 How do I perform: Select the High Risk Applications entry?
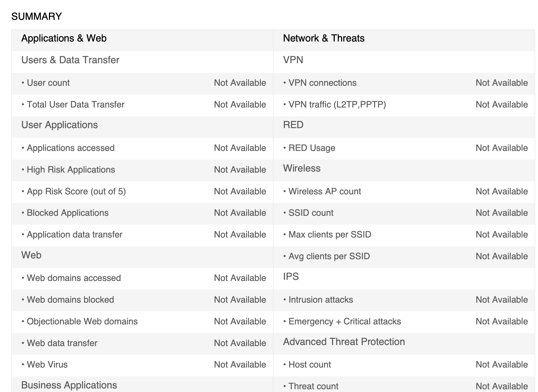click(71, 170)
